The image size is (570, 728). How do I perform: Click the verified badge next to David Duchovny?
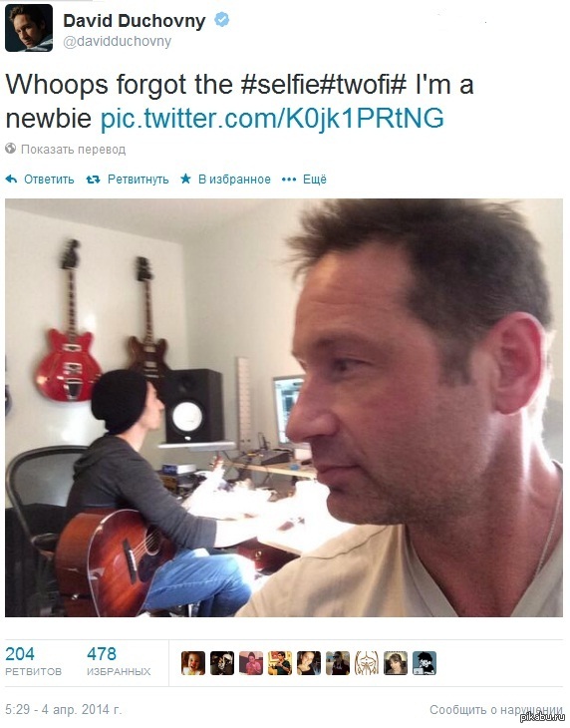point(221,20)
